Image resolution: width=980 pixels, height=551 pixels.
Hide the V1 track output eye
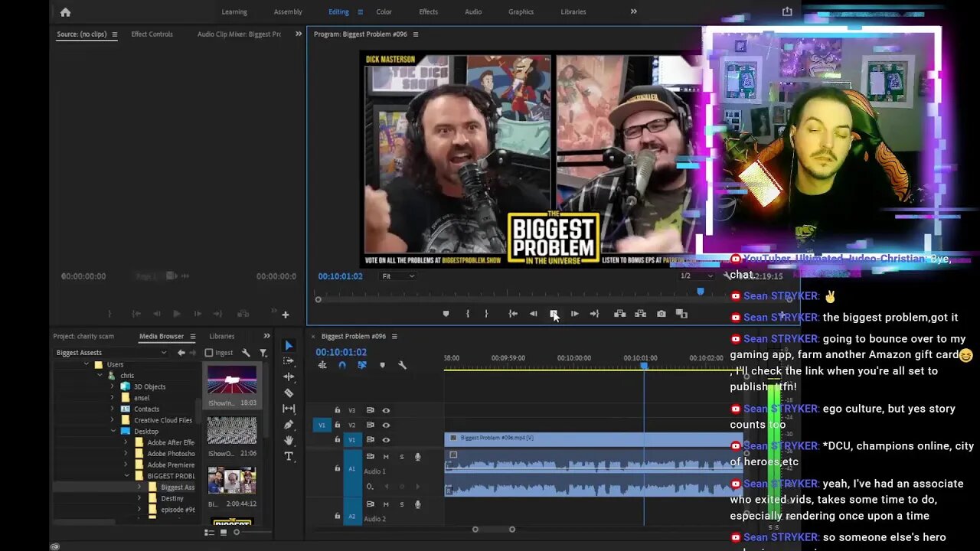pyautogui.click(x=386, y=439)
